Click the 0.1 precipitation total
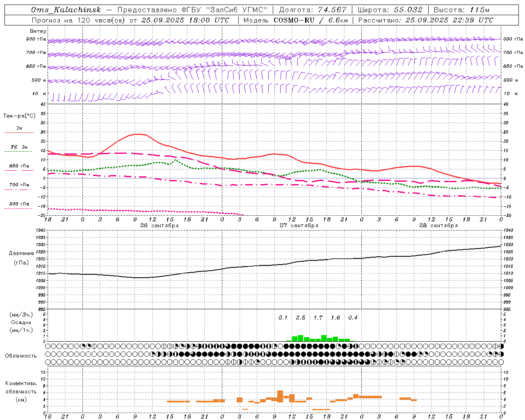525x420 pixels. click(283, 317)
